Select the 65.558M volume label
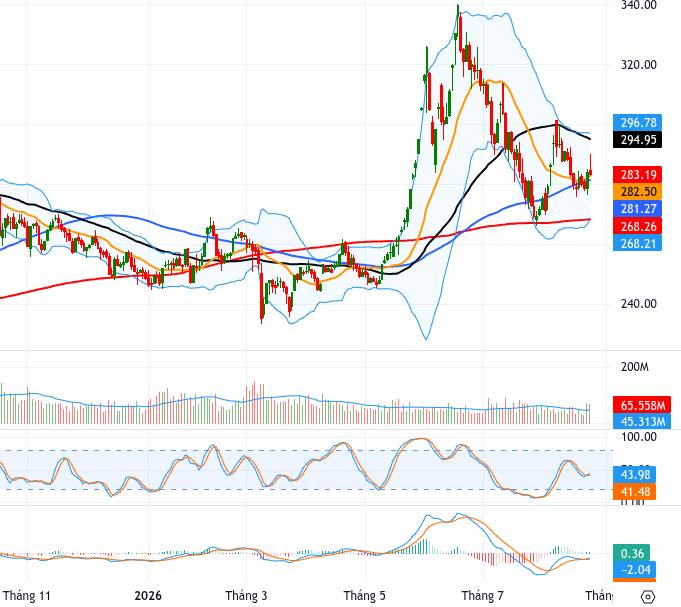 click(642, 405)
